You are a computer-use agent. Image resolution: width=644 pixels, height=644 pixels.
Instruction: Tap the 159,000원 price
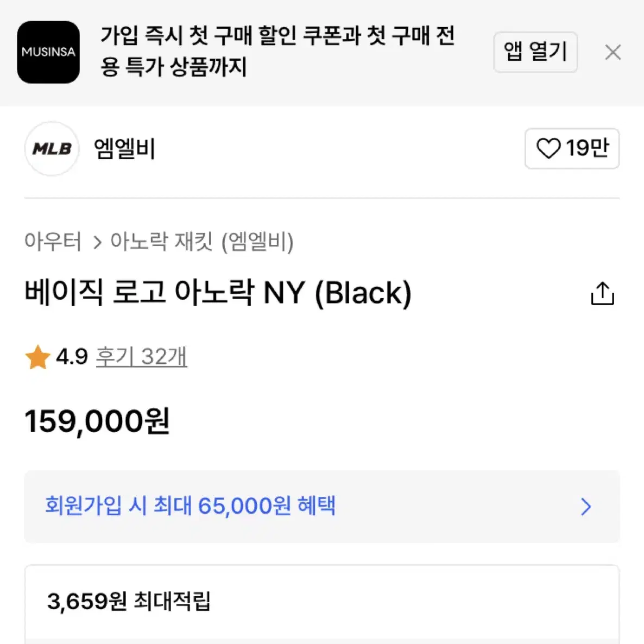pos(97,421)
